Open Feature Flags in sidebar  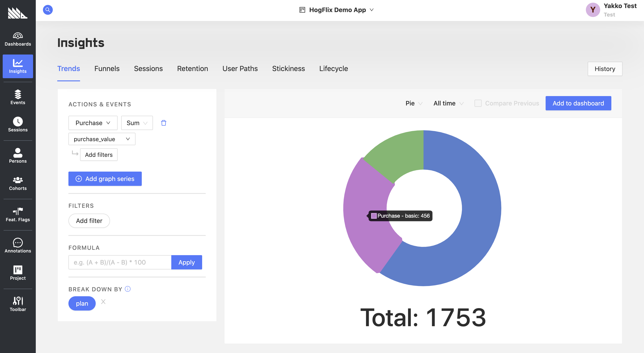[18, 214]
